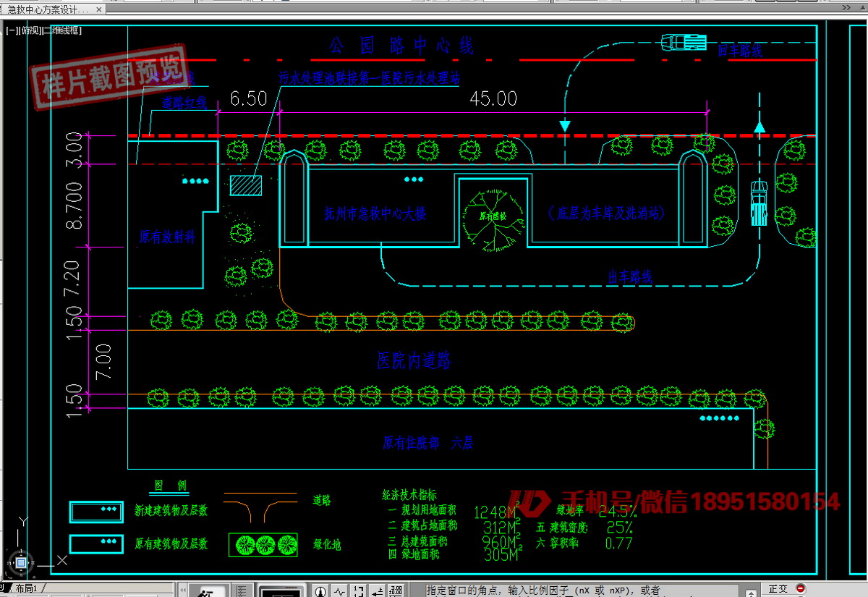Switch to the 急救中心方案设计 drawing tab
Image resolution: width=868 pixels, height=597 pixels.
(47, 9)
